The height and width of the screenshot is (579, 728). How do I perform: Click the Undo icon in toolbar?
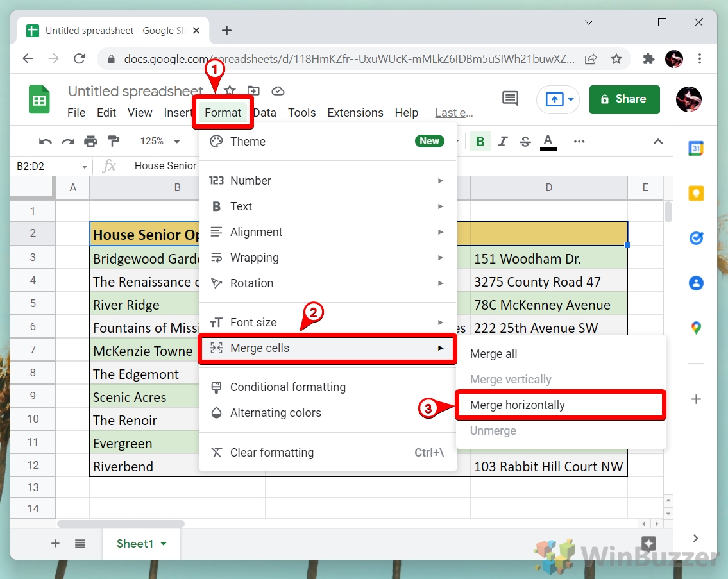45,141
